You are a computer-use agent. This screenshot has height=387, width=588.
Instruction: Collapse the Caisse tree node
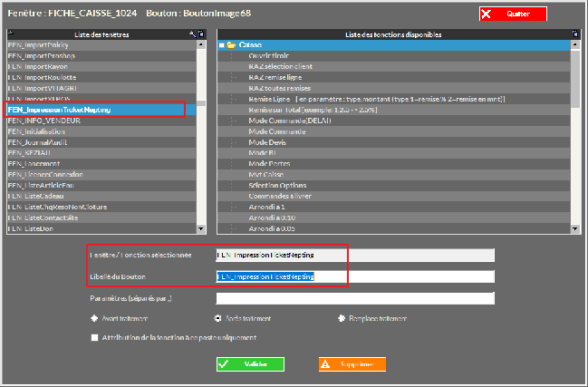tap(222, 44)
